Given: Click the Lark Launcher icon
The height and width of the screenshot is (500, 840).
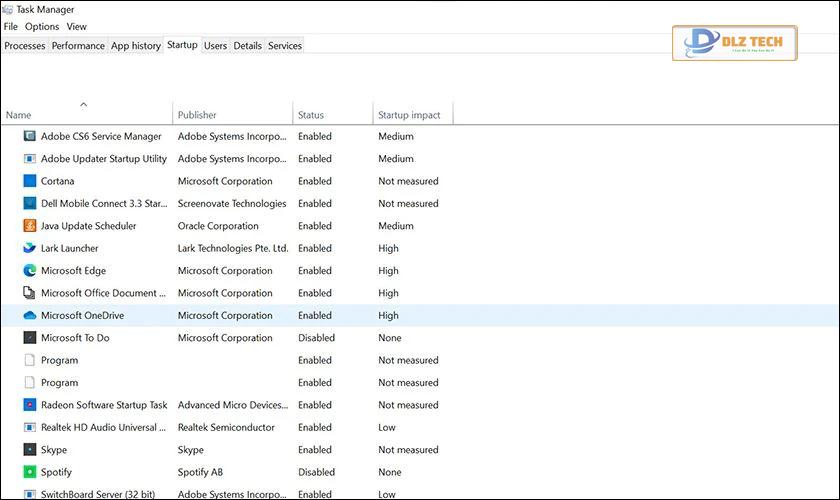Looking at the screenshot, I should pos(29,248).
